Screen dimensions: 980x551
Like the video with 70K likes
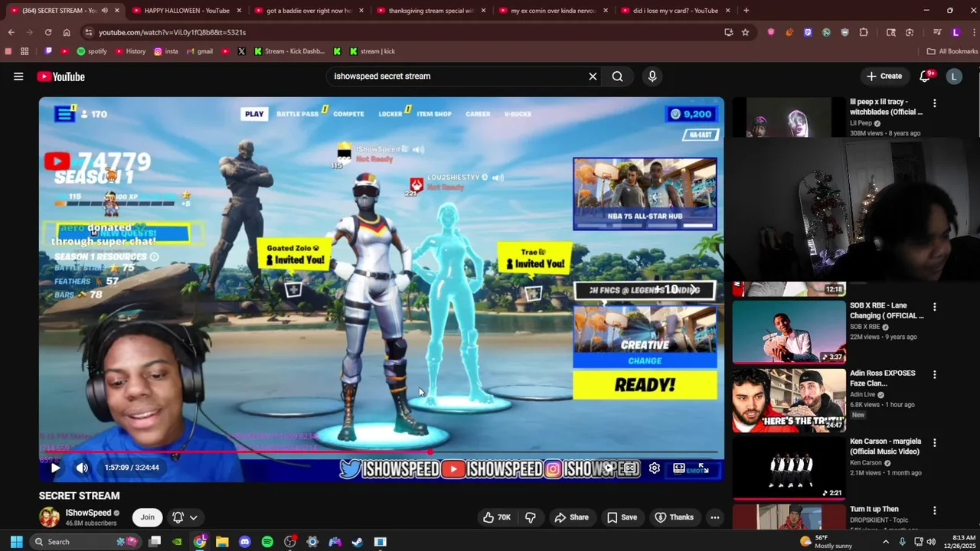496,517
